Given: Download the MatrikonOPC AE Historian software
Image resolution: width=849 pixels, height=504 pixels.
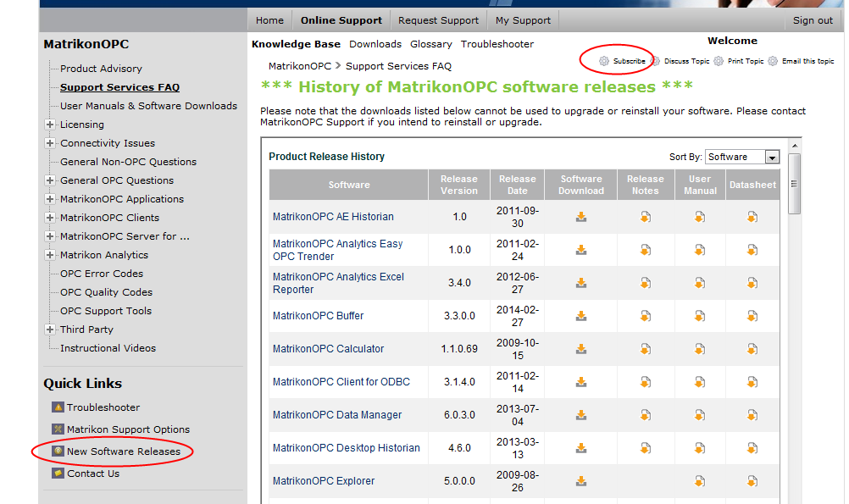Looking at the screenshot, I should (x=580, y=217).
